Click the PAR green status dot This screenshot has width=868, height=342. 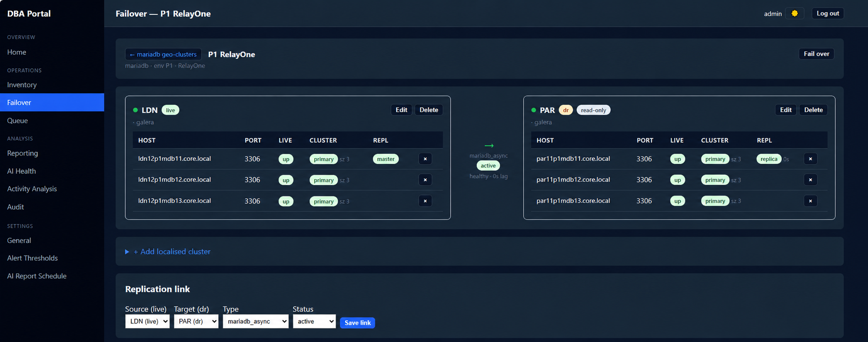pyautogui.click(x=533, y=110)
